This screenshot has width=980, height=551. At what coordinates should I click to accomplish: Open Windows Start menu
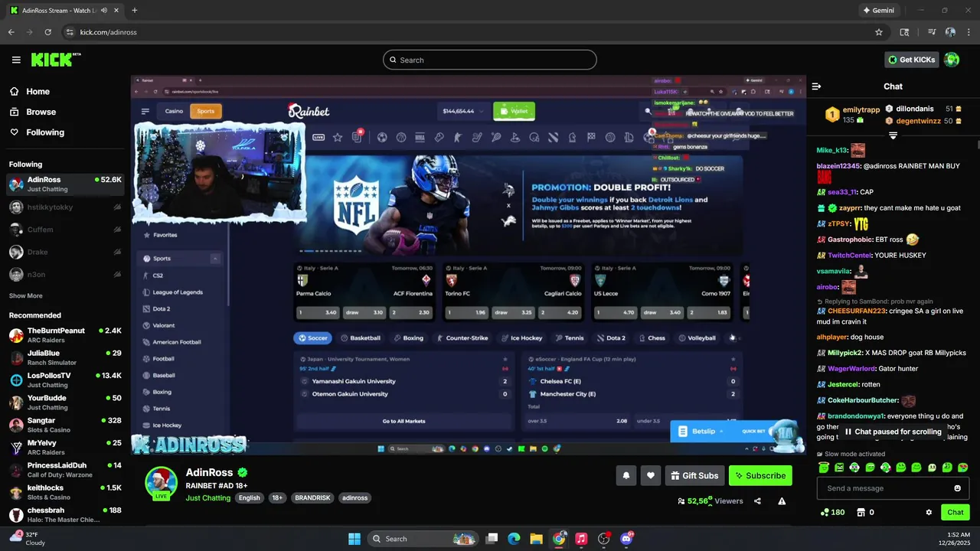[354, 539]
